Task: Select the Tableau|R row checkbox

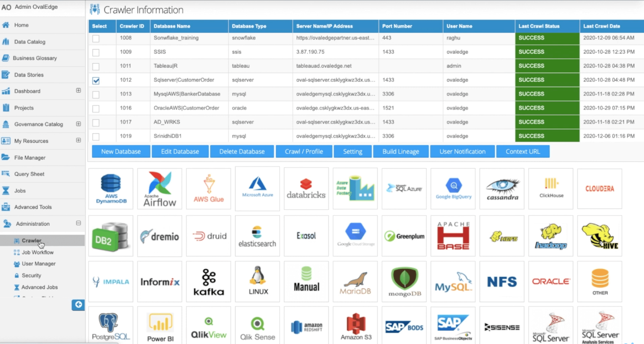Action: [x=96, y=67]
